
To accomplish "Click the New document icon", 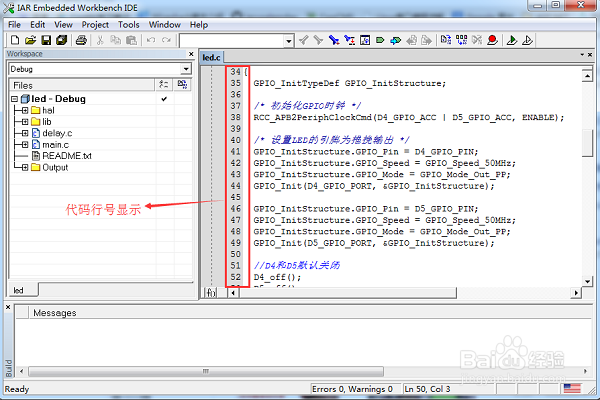I will pyautogui.click(x=15, y=40).
